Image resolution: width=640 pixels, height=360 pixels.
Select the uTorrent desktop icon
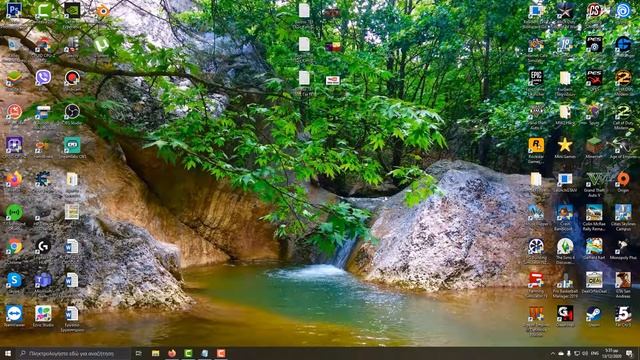pyautogui.click(x=101, y=44)
